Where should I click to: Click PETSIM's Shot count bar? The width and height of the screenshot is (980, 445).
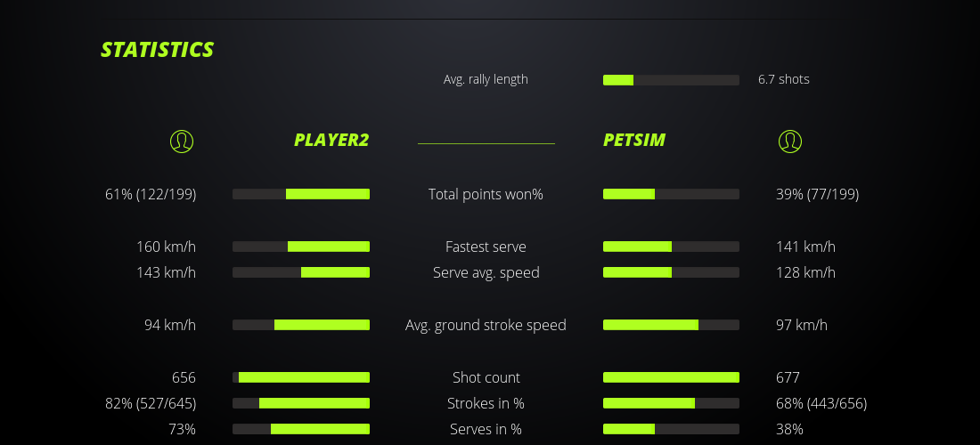pos(671,377)
